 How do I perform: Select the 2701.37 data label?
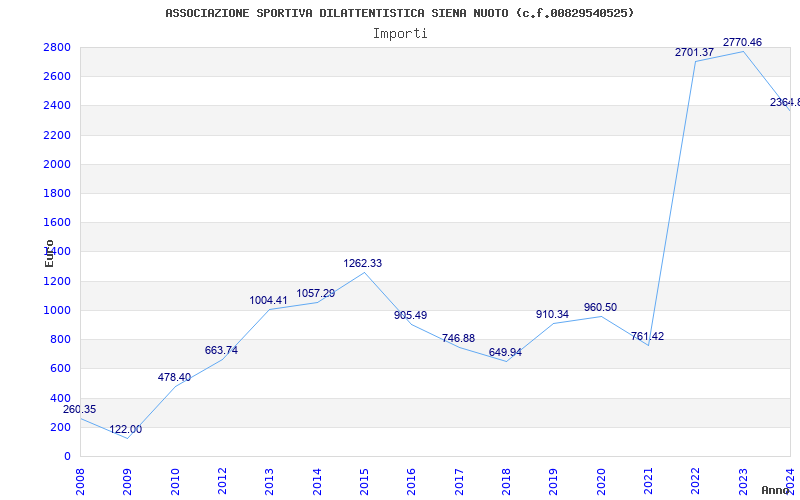(x=694, y=52)
